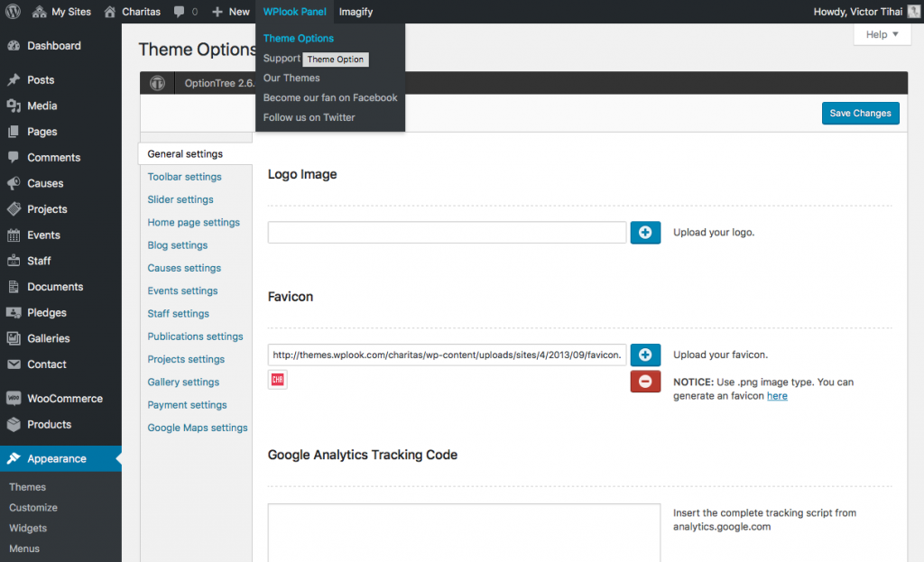Open the Help dropdown
924x562 pixels.
(x=880, y=33)
